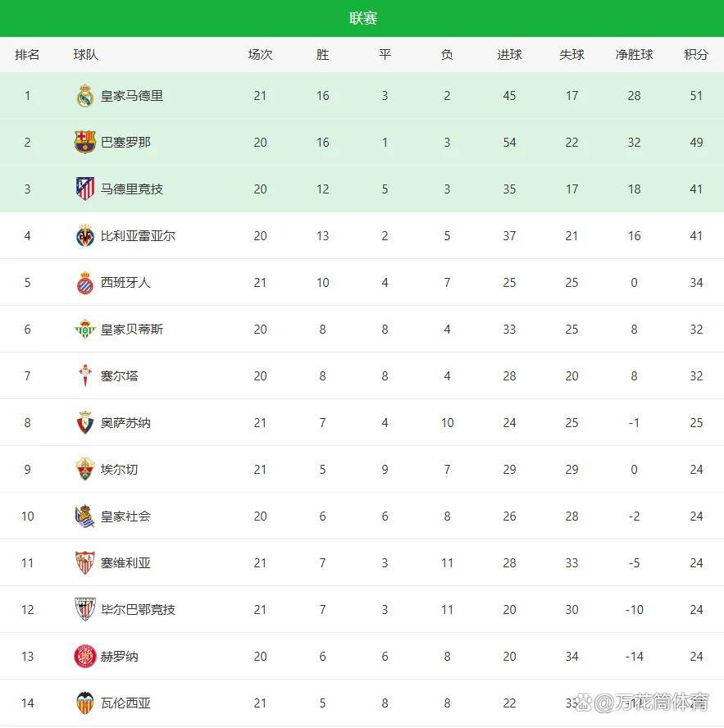Click the Atlético Madrid club crest
The image size is (724, 728).
click(85, 189)
